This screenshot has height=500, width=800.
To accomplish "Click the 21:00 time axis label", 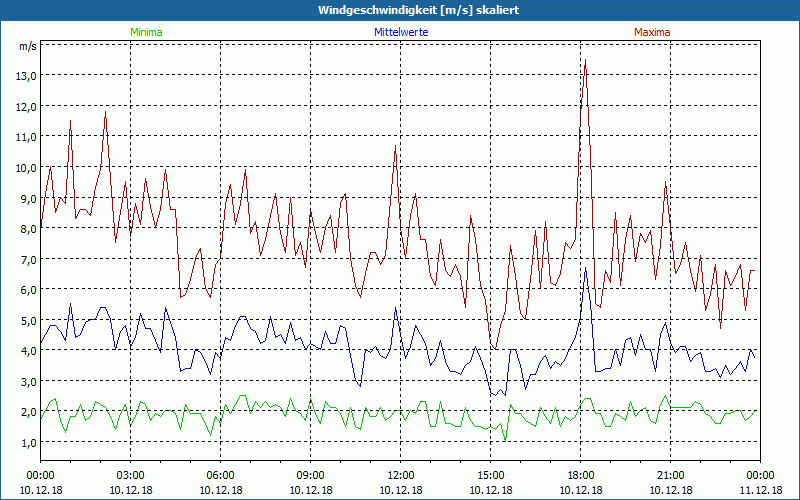I will [670, 476].
